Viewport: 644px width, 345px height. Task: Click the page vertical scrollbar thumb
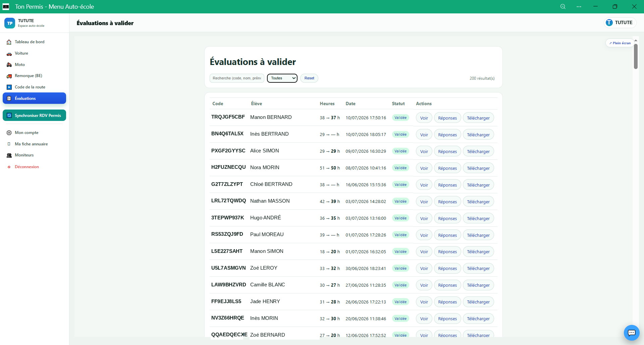[x=636, y=56]
